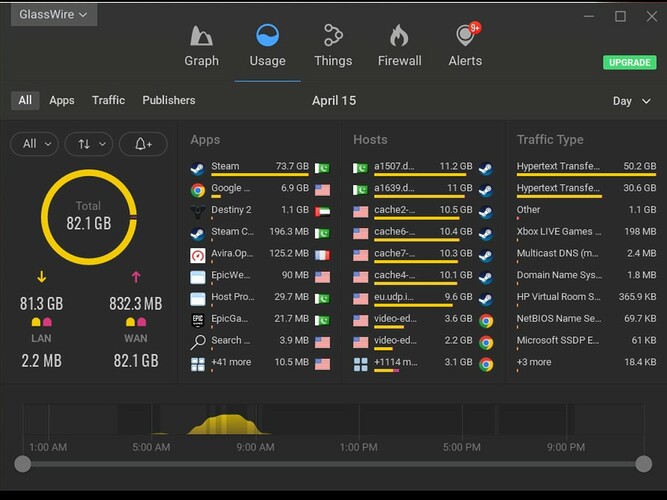Expand the Day time range dropdown

point(629,101)
